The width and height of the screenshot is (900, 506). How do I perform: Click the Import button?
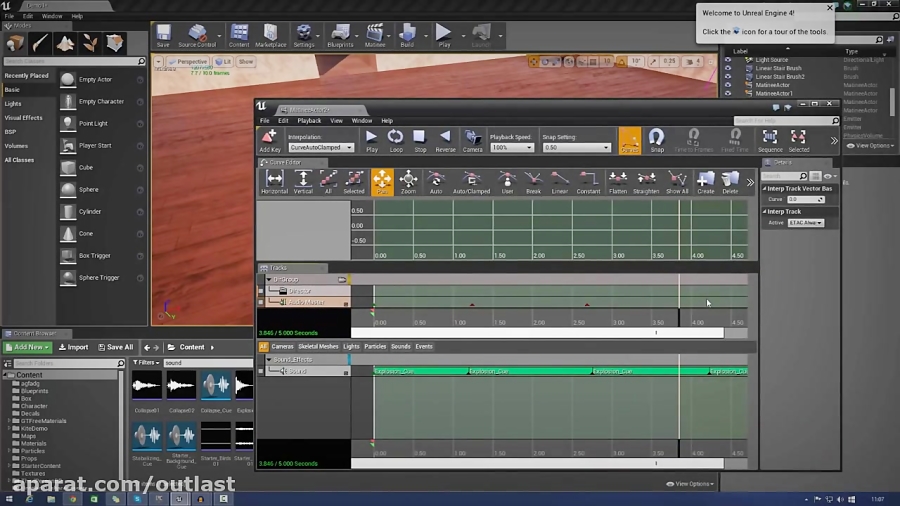click(73, 347)
